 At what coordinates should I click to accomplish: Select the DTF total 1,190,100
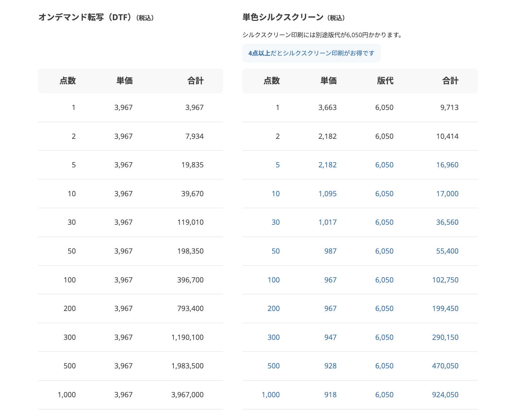(x=187, y=338)
